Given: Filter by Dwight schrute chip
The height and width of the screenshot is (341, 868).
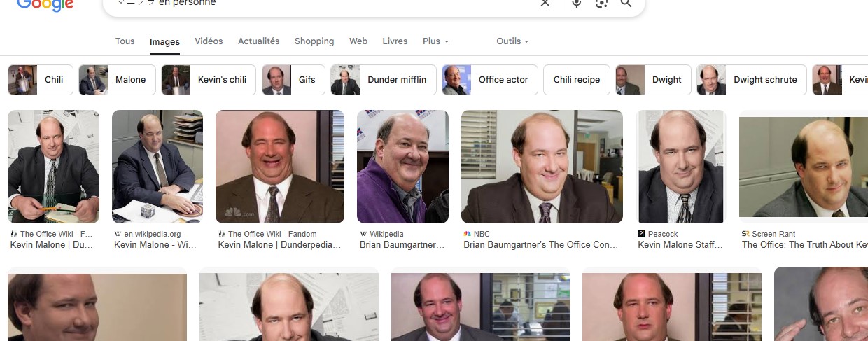Looking at the screenshot, I should coord(752,80).
